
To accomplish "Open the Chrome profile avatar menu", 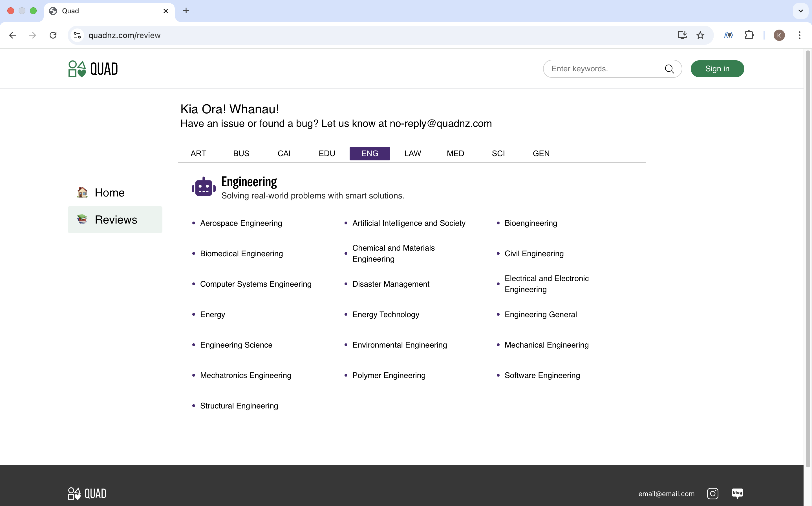I will (779, 35).
